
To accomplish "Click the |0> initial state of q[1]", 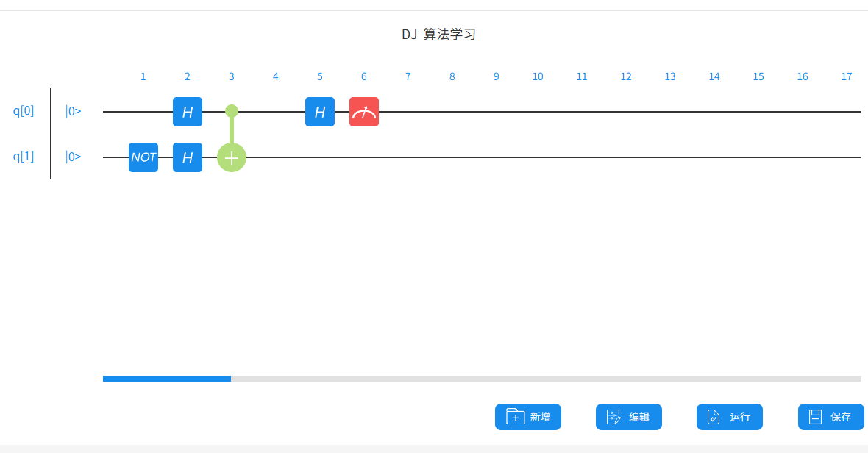I will pos(74,156).
